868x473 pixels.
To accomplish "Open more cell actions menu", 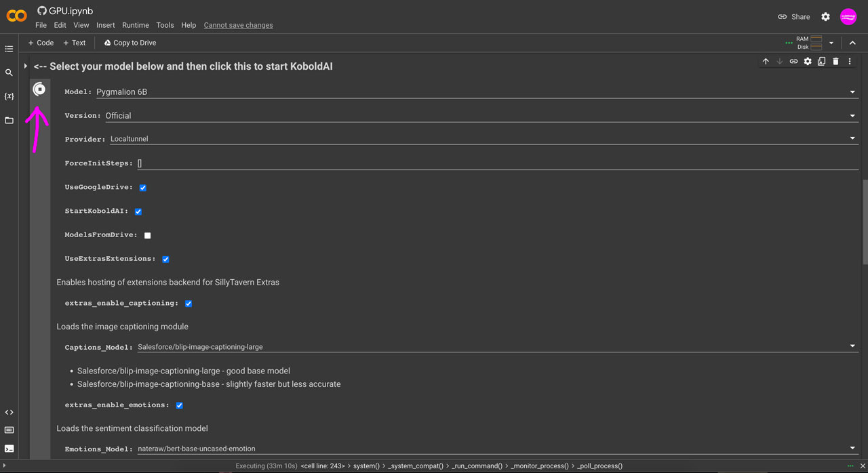I will 850,62.
